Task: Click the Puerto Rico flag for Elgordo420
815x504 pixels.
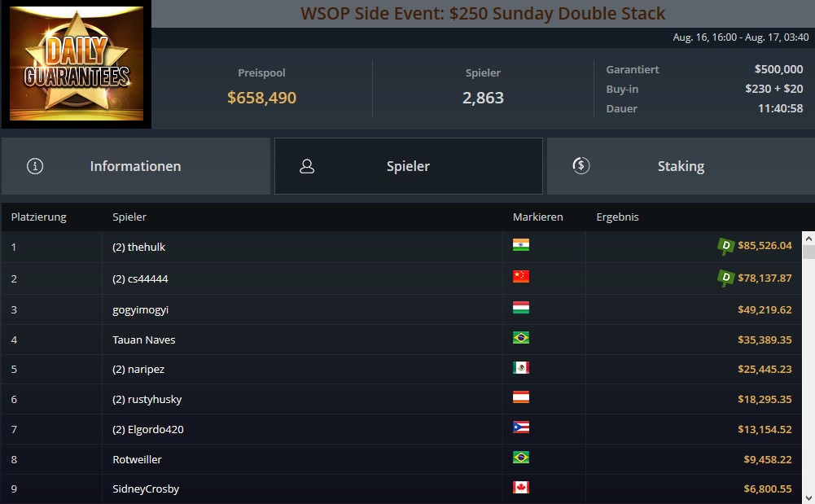Action: pos(521,427)
